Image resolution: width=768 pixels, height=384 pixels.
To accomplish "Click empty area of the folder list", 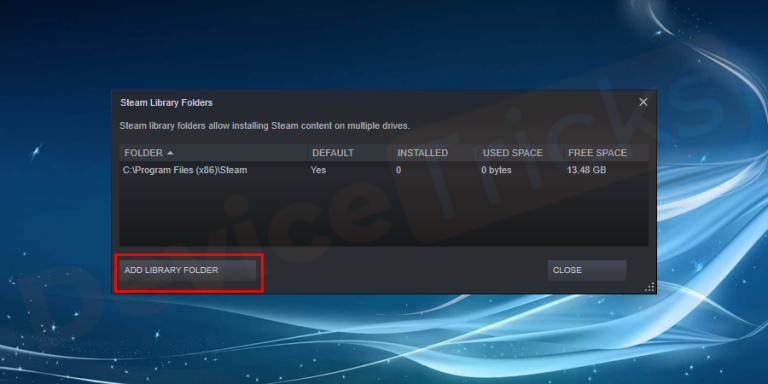I will [x=384, y=213].
